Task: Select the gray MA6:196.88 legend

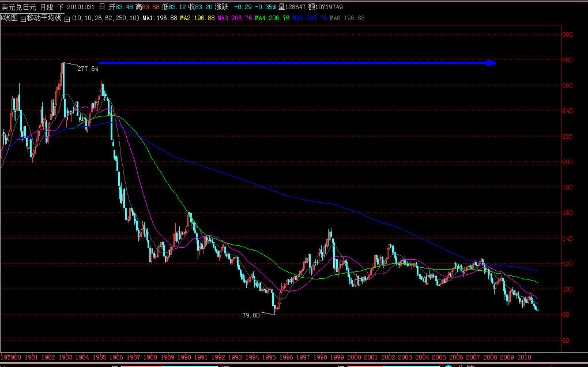Action: coord(347,18)
